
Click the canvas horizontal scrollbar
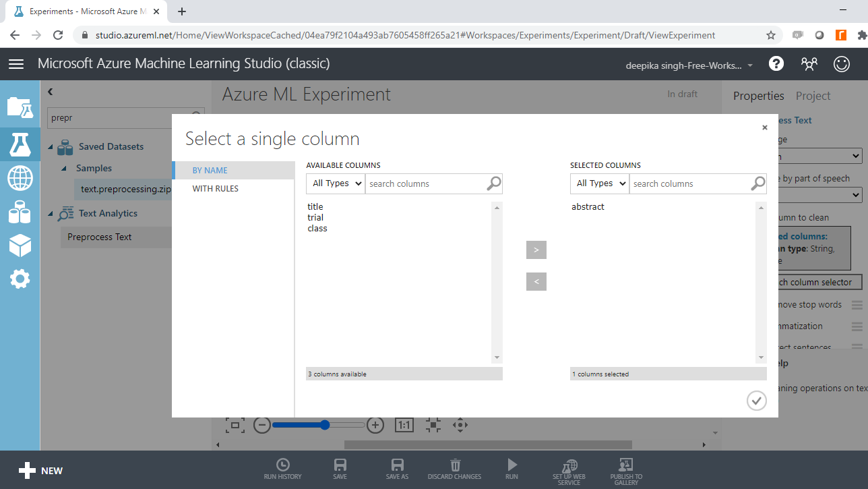(x=488, y=444)
